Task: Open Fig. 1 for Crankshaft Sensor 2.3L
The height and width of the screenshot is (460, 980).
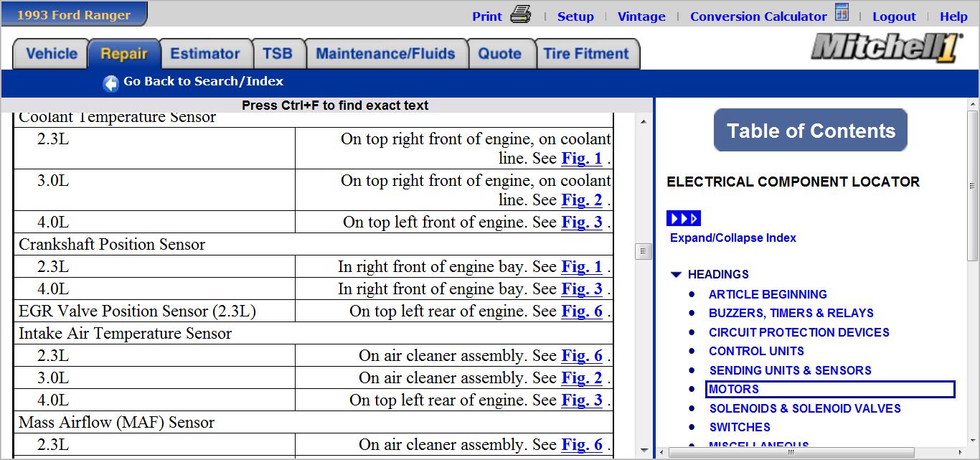Action: [x=582, y=267]
